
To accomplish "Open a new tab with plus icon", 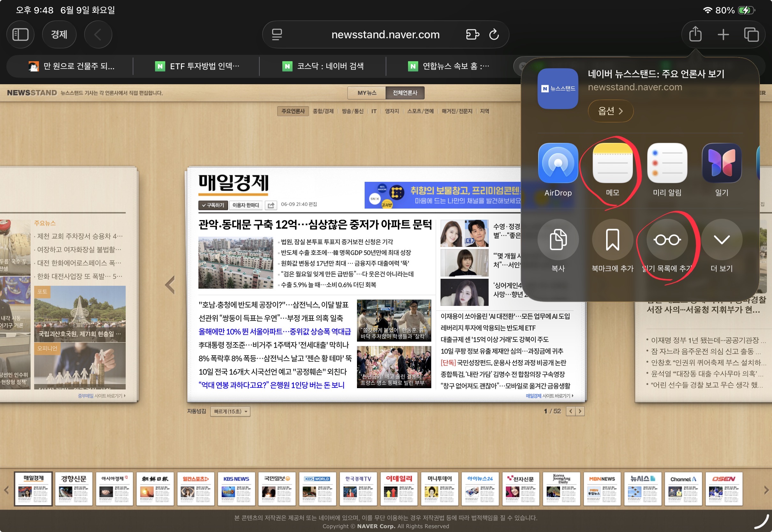I will [x=723, y=34].
